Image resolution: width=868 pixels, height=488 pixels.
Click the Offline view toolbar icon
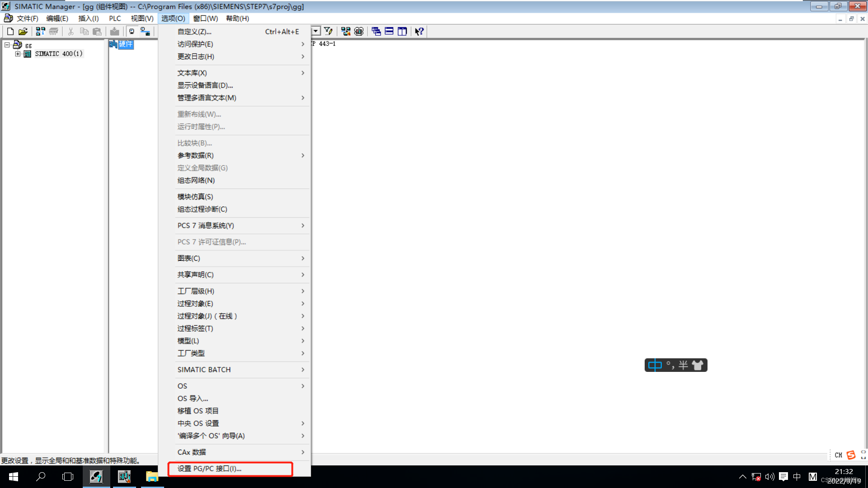pos(132,31)
